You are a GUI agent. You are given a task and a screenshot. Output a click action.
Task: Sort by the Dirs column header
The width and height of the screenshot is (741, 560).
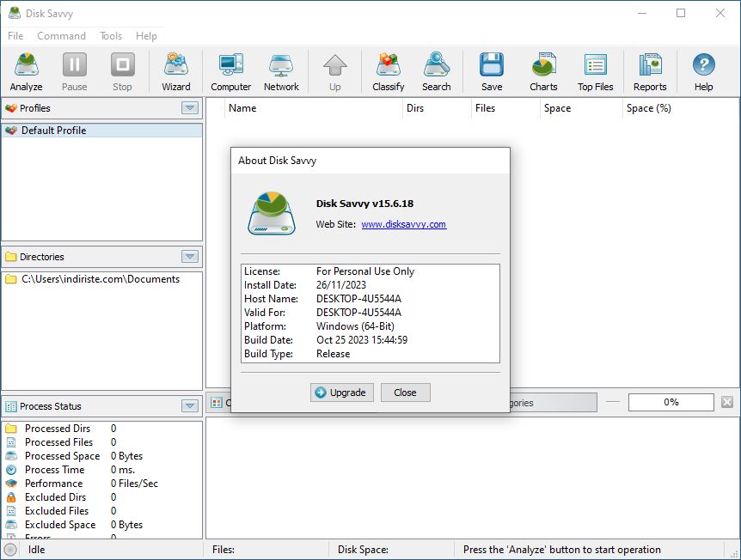[438, 108]
